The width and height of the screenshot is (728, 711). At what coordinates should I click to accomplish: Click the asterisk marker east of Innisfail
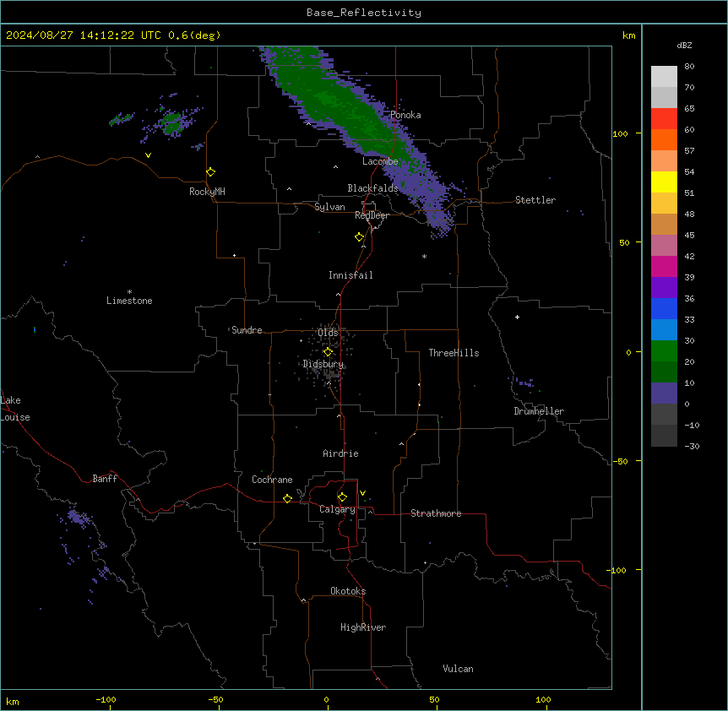tap(424, 257)
